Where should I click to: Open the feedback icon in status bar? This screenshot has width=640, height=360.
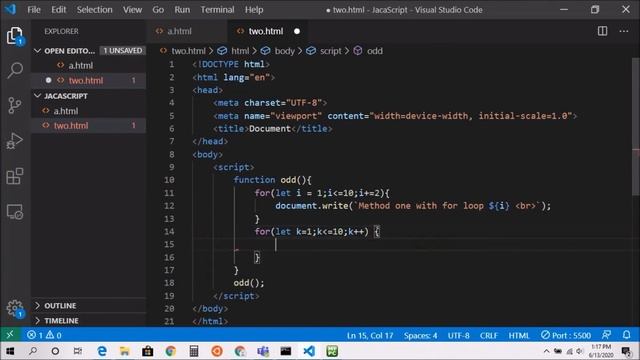[x=607, y=335]
